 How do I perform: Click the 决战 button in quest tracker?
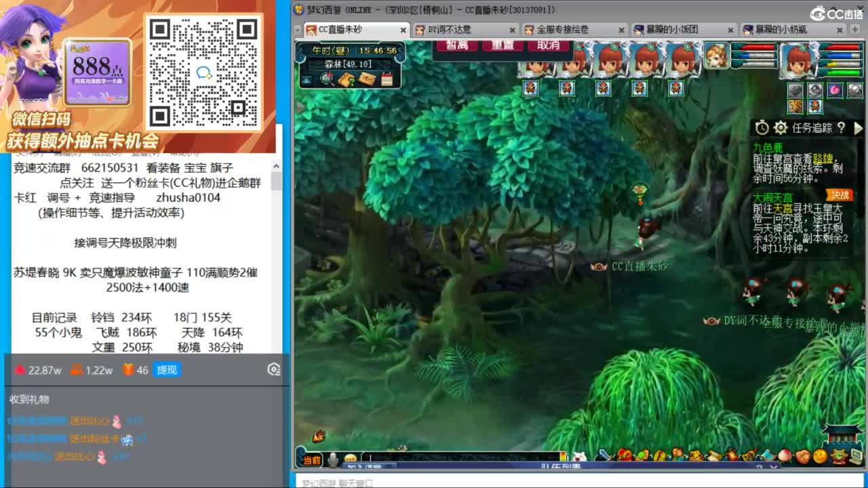tap(840, 195)
